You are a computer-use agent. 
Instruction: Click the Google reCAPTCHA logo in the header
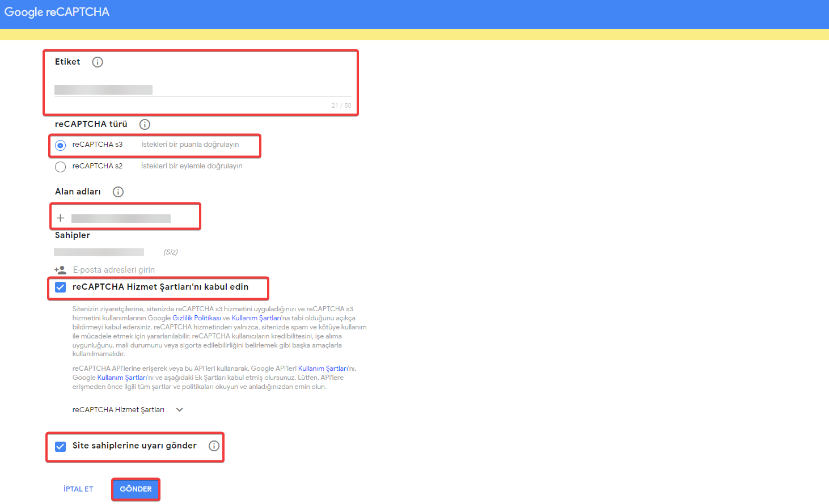57,12
